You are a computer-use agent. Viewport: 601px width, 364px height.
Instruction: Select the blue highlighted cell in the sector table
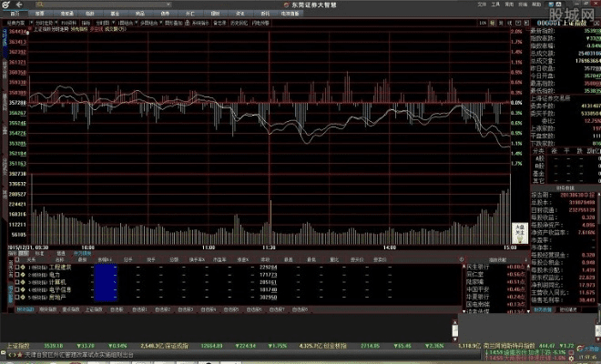106,281
